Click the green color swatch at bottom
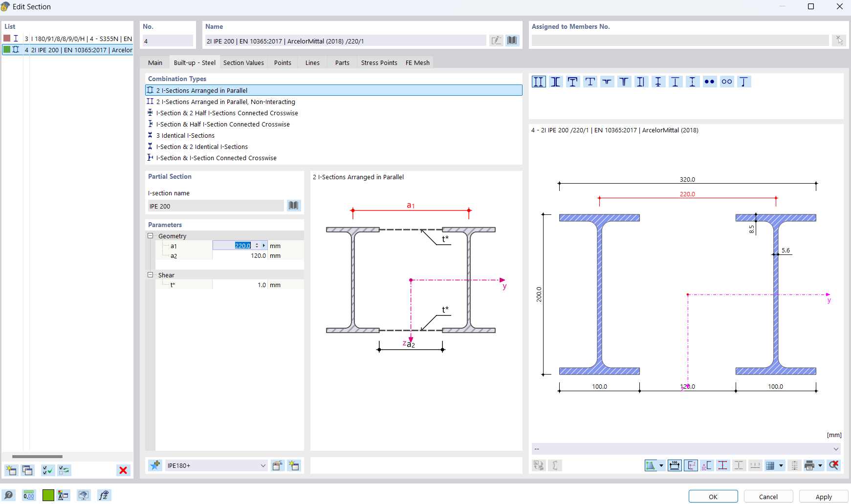 pos(48,496)
